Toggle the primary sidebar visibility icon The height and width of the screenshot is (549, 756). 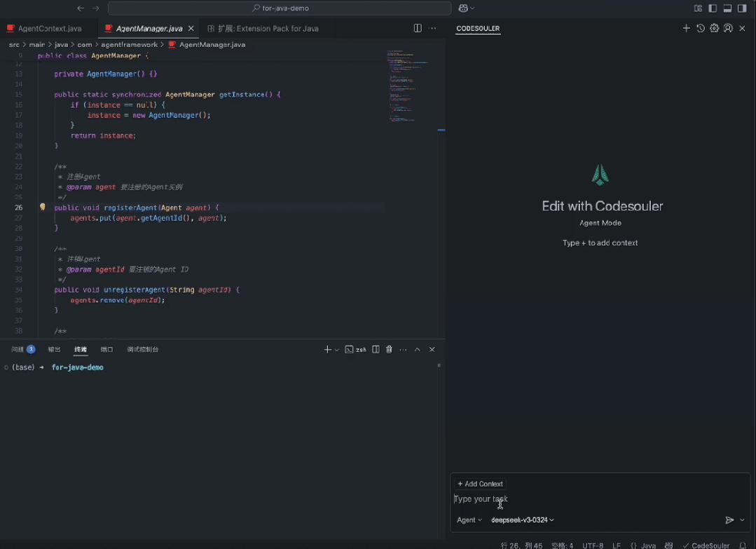[711, 8]
